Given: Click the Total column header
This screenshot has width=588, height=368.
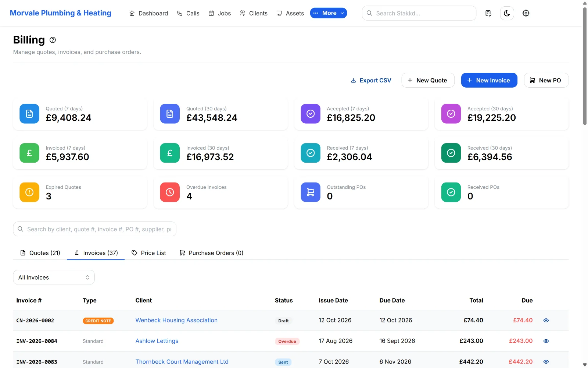Looking at the screenshot, I should tap(476, 300).
